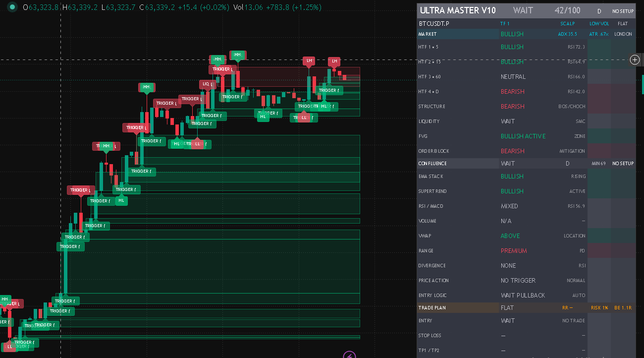Click the RISK 1% cell
The width and height of the screenshot is (644, 358).
click(599, 308)
